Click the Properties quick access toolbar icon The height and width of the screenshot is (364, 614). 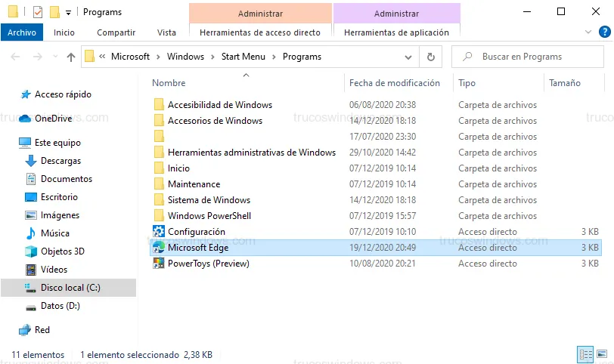coord(37,12)
